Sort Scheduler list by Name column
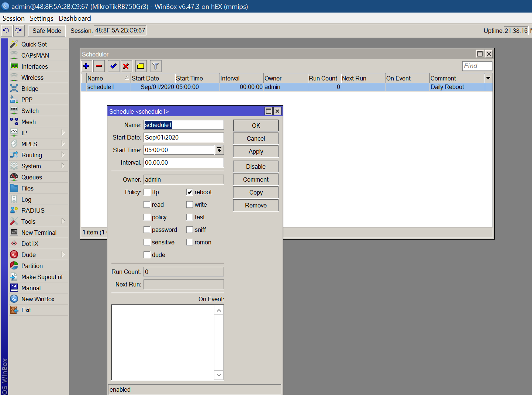The width and height of the screenshot is (532, 395). coord(108,78)
